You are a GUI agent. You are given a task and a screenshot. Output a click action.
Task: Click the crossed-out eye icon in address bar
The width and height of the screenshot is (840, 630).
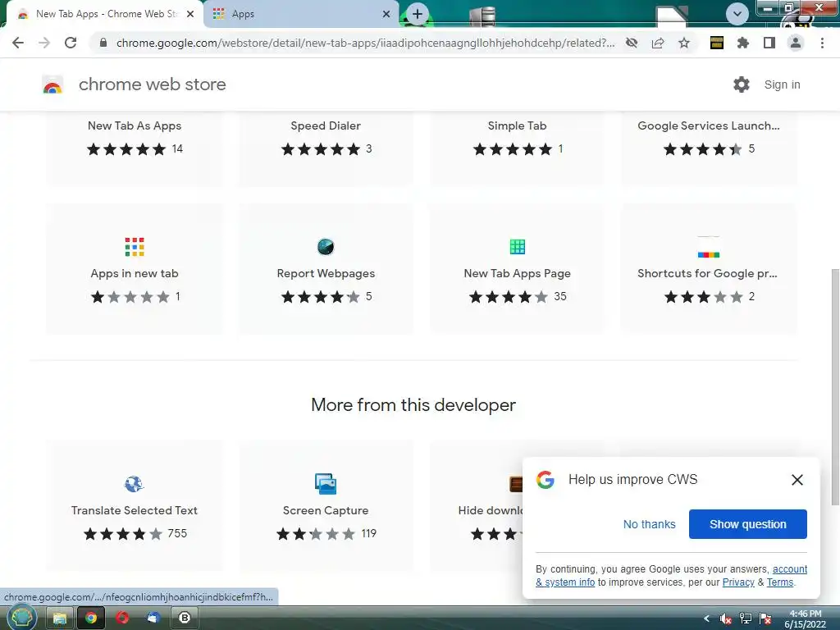(632, 43)
